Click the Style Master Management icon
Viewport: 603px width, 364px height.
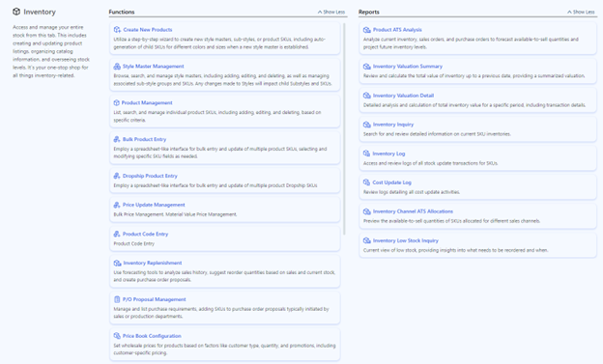point(117,66)
